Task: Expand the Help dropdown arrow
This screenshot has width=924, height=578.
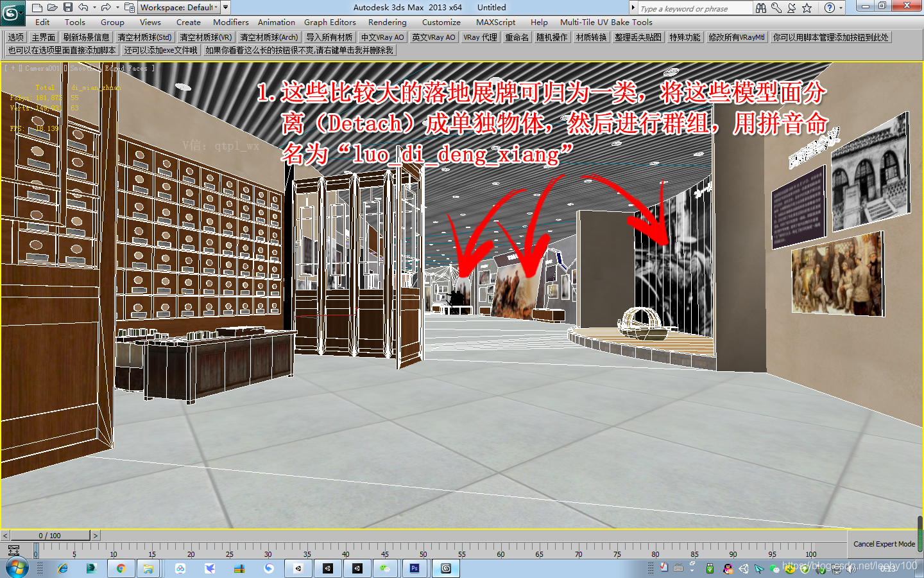Action: (841, 8)
